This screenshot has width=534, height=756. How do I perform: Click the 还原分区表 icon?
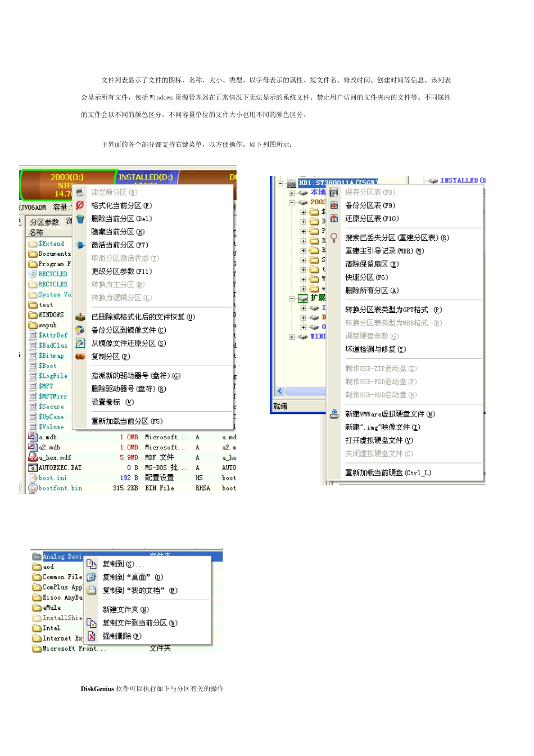coord(334,218)
